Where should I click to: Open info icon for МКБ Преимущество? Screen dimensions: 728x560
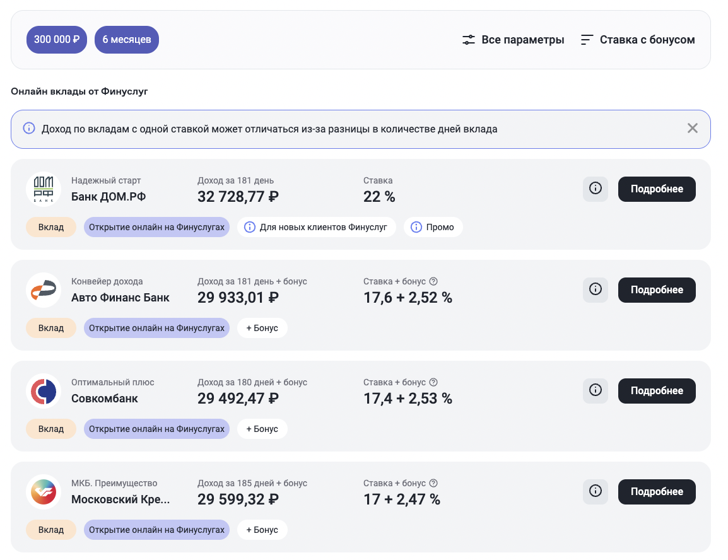pyautogui.click(x=595, y=491)
